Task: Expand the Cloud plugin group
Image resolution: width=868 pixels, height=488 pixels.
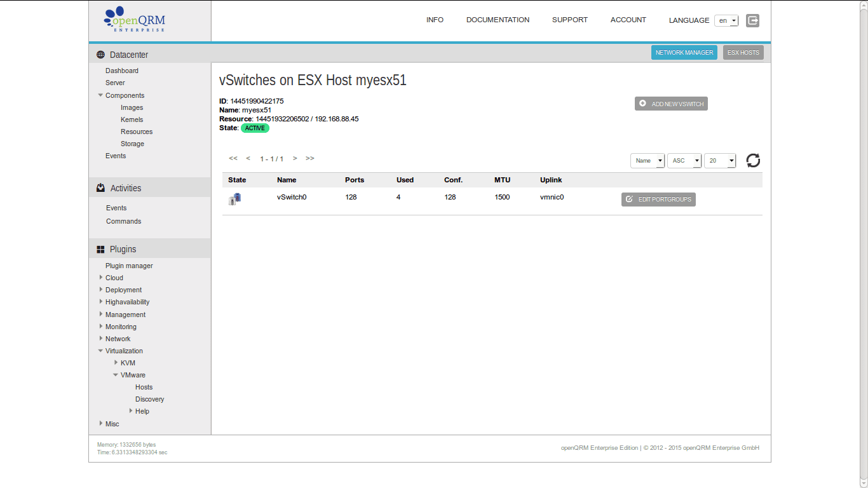Action: (x=100, y=278)
